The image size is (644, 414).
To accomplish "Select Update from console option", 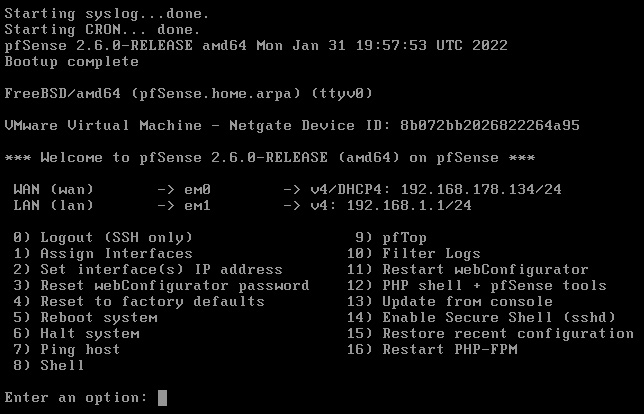I will [x=450, y=302].
